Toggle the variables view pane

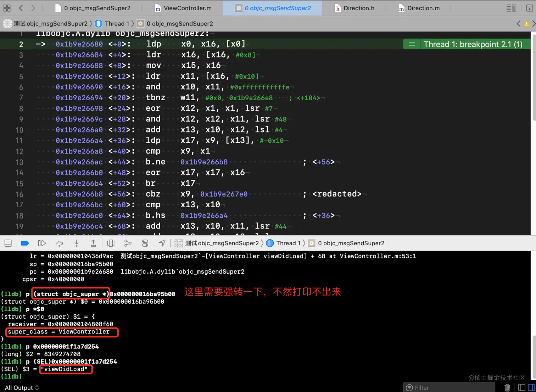click(522, 388)
